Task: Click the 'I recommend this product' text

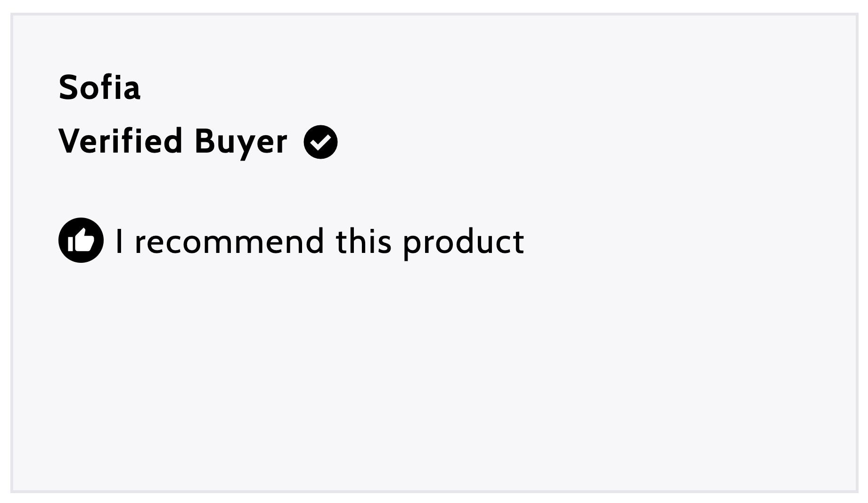Action: click(x=320, y=242)
